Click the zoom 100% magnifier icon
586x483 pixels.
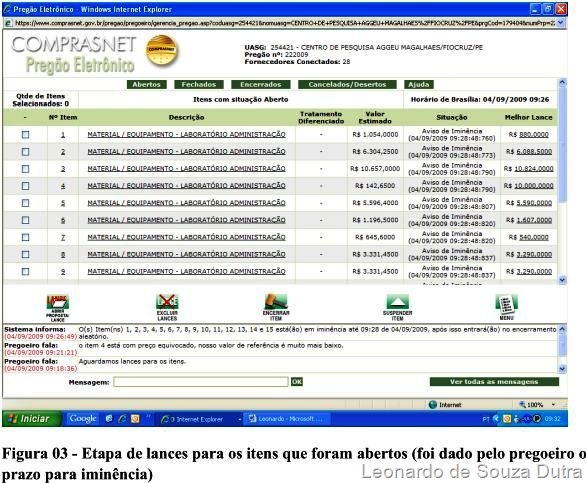(522, 404)
